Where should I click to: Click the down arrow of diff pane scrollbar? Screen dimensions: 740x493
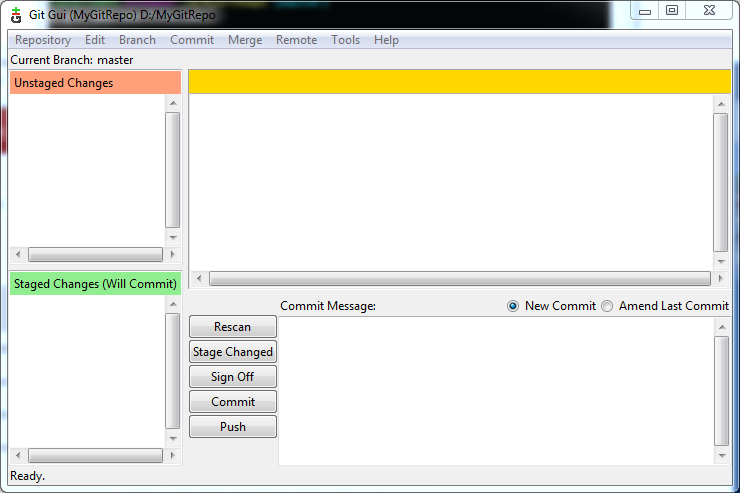(721, 261)
